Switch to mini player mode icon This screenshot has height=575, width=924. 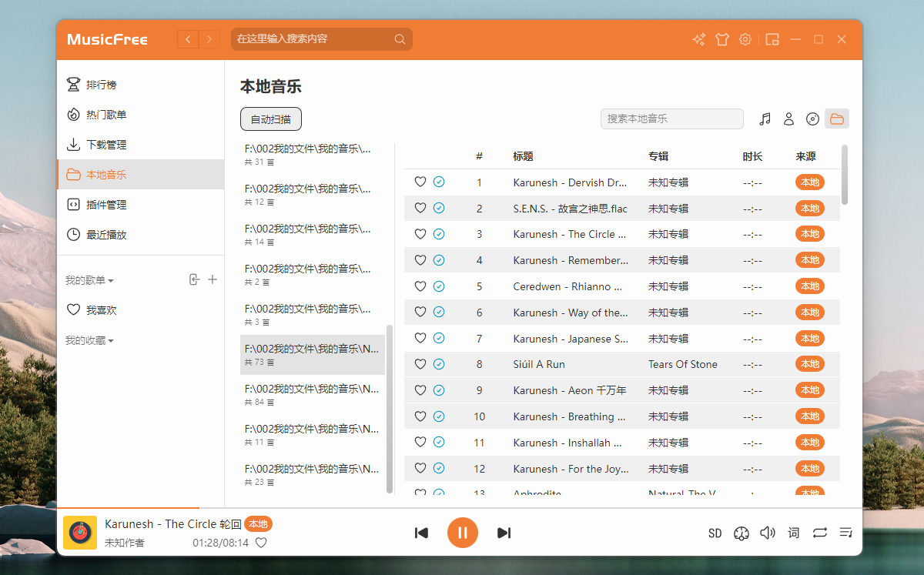pos(772,39)
